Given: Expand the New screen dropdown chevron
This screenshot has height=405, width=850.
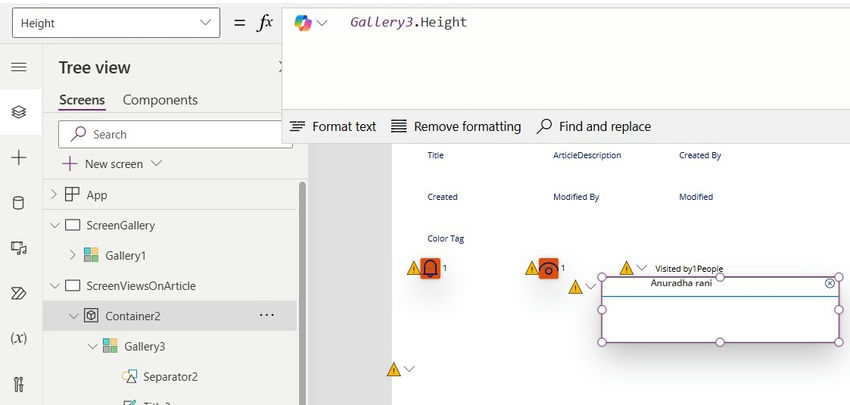Looking at the screenshot, I should 156,163.
